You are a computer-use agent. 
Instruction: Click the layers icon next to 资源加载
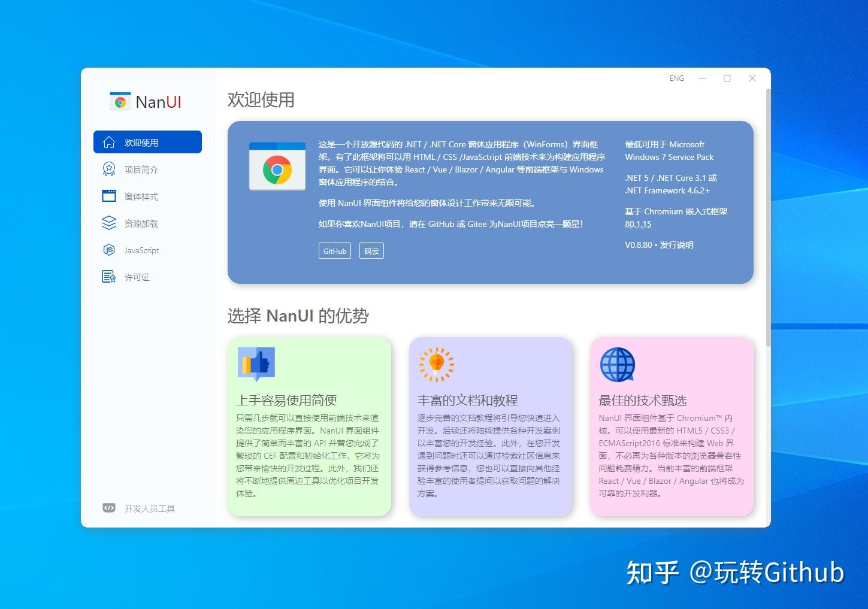click(108, 223)
